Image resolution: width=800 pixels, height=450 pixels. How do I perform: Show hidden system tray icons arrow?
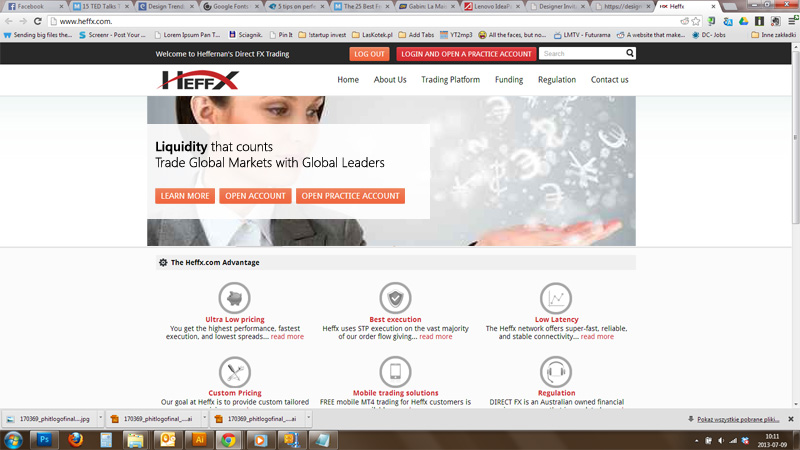pyautogui.click(x=696, y=440)
